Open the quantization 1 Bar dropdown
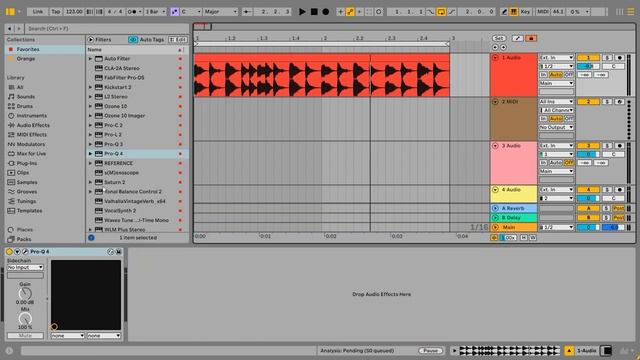 tap(155, 12)
